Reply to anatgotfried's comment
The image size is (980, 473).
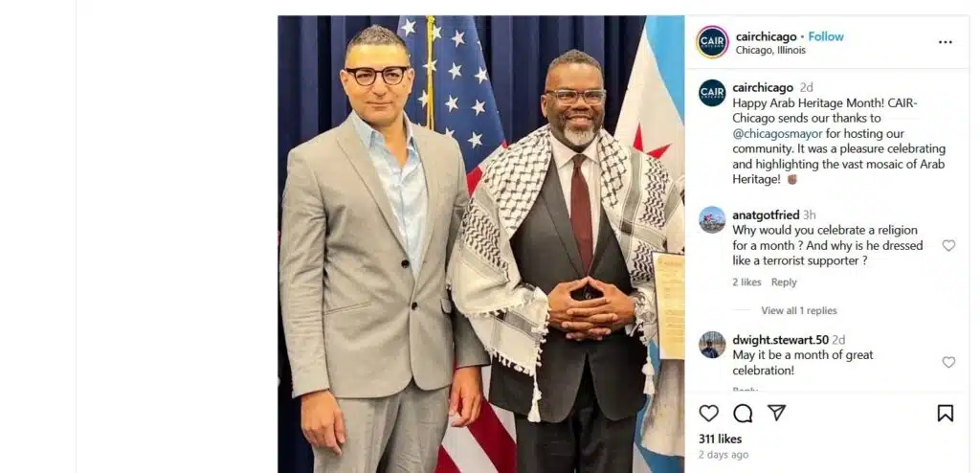point(784,282)
